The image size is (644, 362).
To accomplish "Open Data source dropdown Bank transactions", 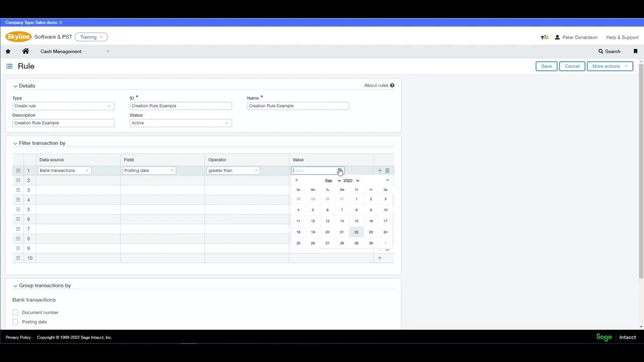I will pyautogui.click(x=64, y=170).
